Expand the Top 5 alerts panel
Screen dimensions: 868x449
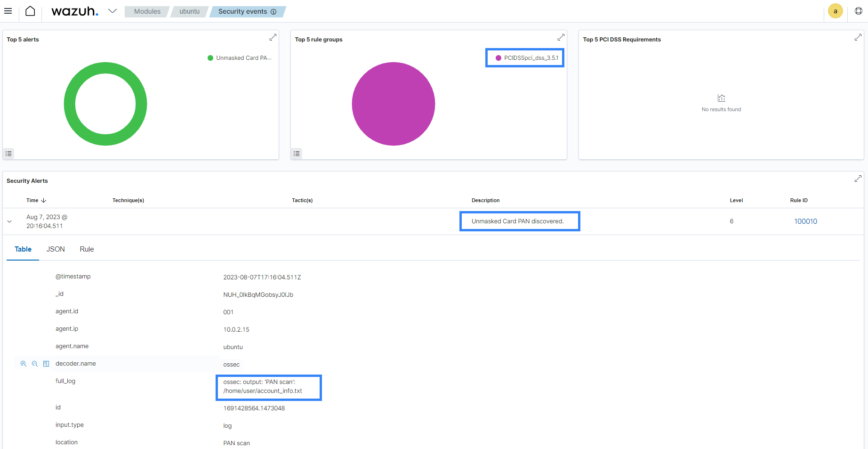(x=273, y=37)
